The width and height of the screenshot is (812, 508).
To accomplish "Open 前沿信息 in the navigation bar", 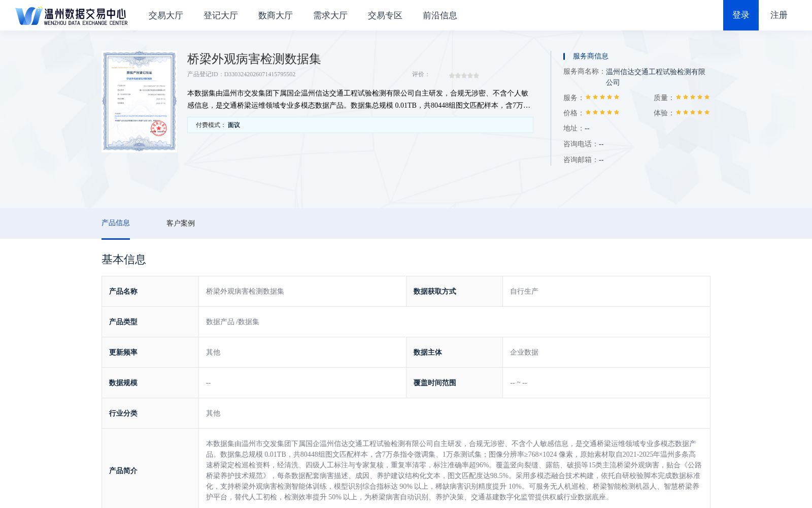I will pyautogui.click(x=440, y=15).
